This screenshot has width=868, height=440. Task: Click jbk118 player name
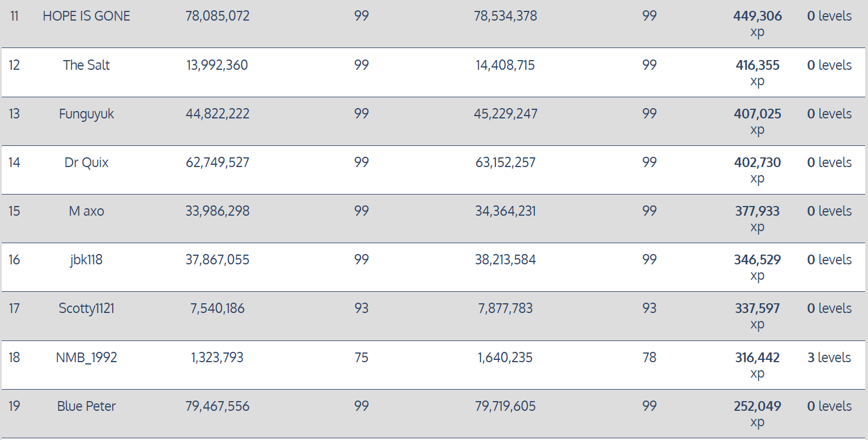pos(86,260)
